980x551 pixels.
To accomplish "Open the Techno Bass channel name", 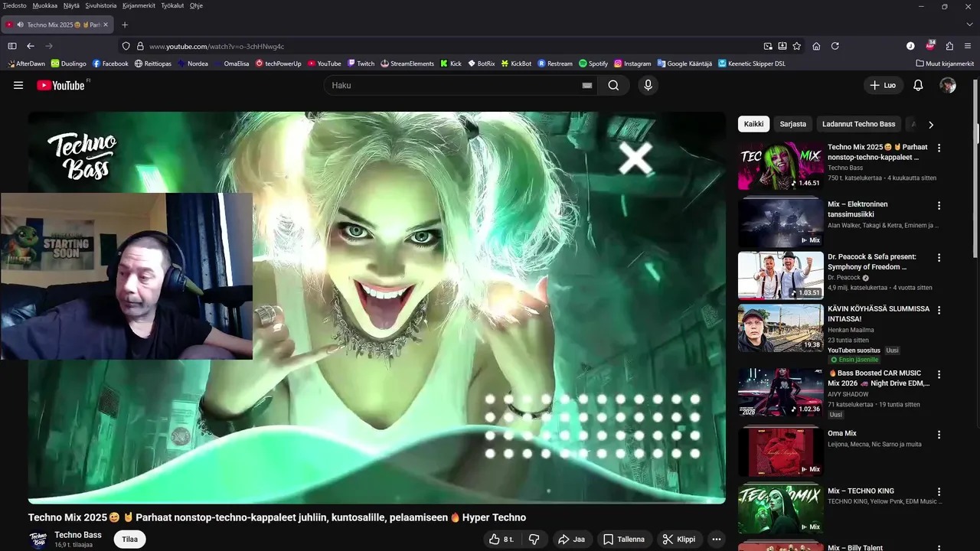I will 78,535.
